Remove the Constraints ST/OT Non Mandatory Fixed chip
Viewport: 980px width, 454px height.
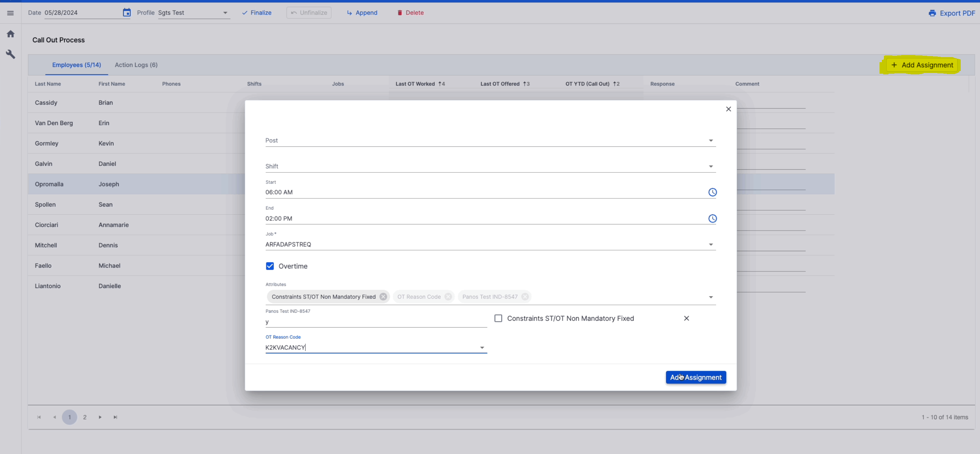[x=383, y=297]
